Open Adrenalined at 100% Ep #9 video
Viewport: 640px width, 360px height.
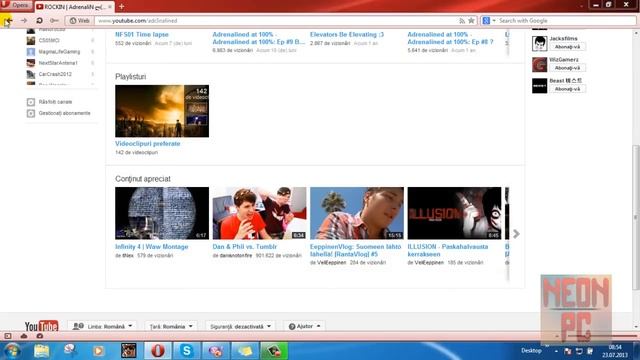tap(259, 38)
